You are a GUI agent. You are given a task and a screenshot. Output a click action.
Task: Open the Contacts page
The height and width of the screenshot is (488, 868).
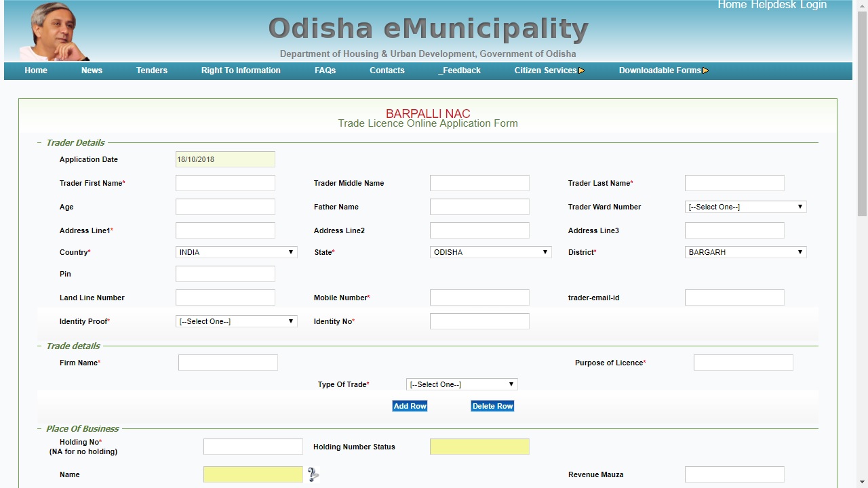[x=387, y=70]
